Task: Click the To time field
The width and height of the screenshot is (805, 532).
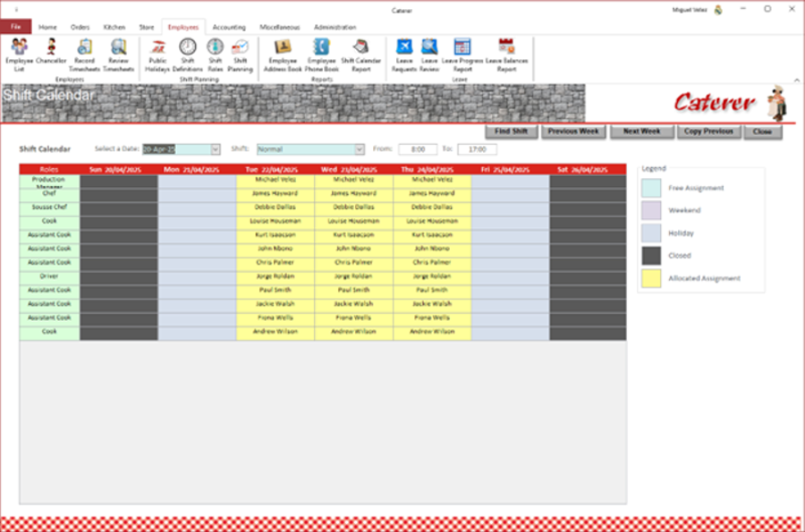Action: click(x=477, y=149)
